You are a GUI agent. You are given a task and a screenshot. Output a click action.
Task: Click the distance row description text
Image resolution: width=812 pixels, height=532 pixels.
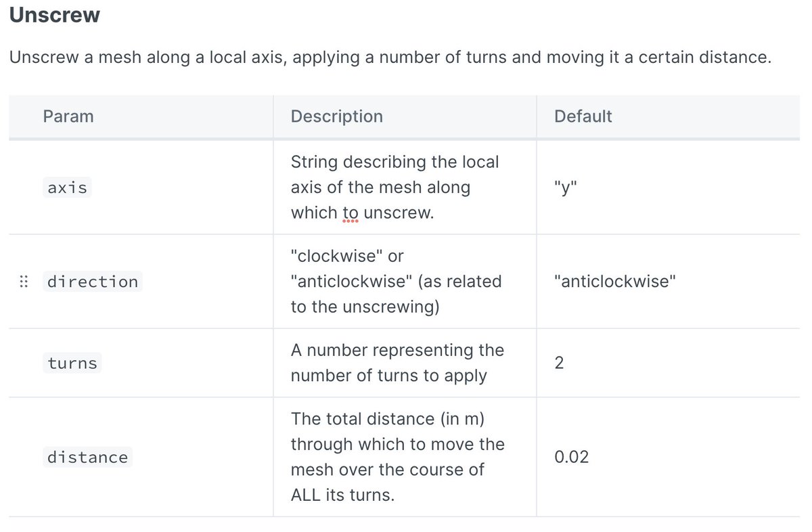coord(397,457)
